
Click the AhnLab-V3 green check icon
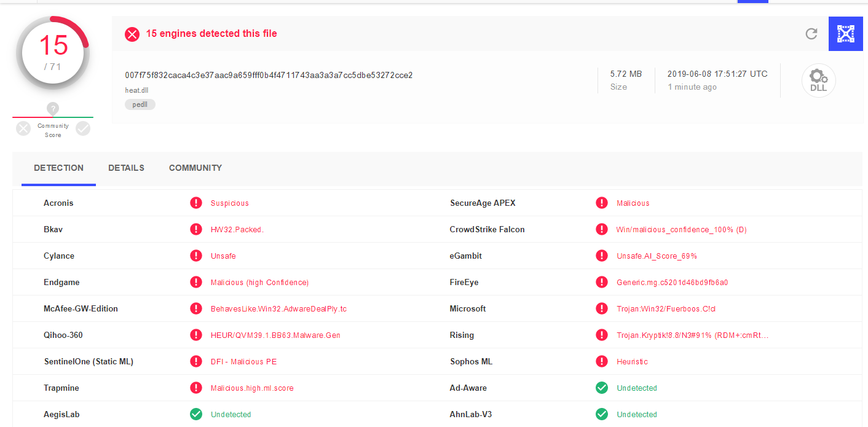[x=602, y=414]
